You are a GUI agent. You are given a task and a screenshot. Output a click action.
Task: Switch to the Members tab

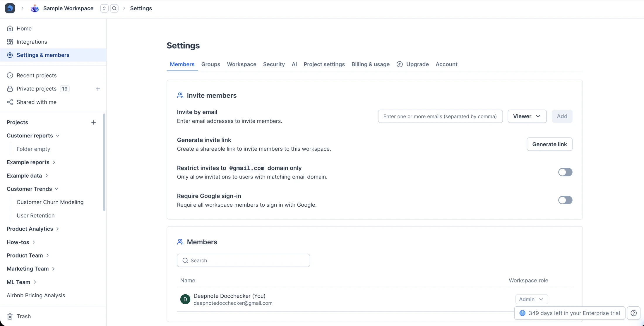pos(182,64)
